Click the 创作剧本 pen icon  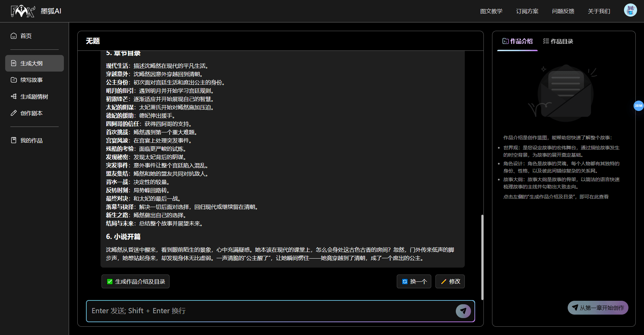point(13,113)
